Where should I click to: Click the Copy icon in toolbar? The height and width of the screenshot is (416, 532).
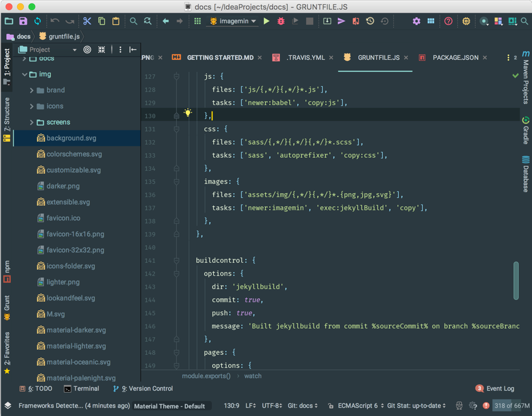pyautogui.click(x=102, y=21)
